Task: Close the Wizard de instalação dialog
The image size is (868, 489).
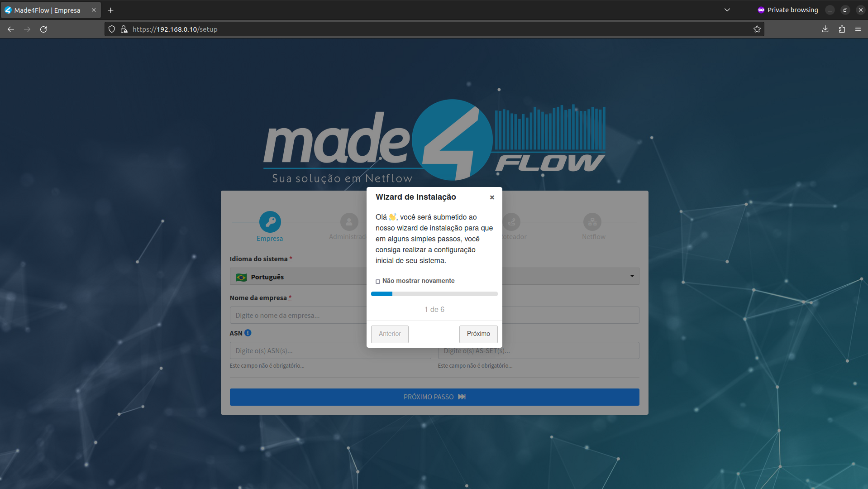Action: click(x=492, y=197)
